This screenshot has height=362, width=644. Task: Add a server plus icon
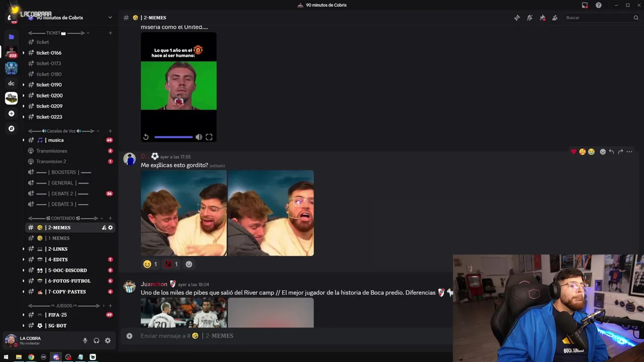11,114
